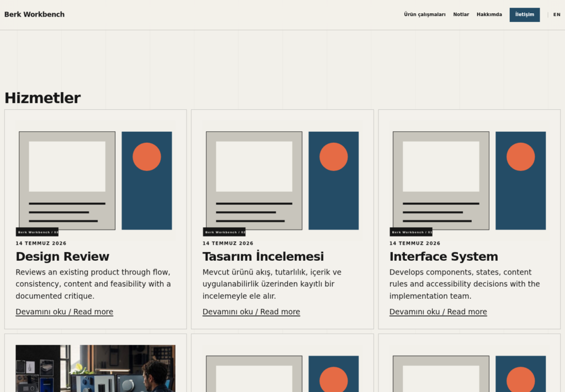The height and width of the screenshot is (392, 565).
Task: Click the Berk Workbench / 02 image label
Action: (x=224, y=232)
